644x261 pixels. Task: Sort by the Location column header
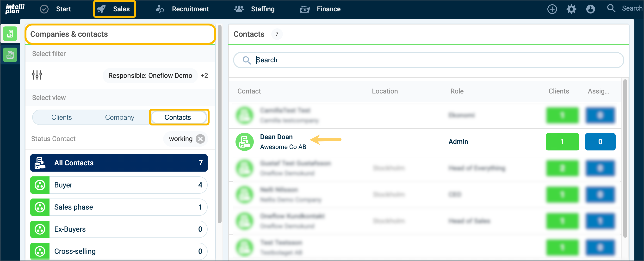point(385,91)
